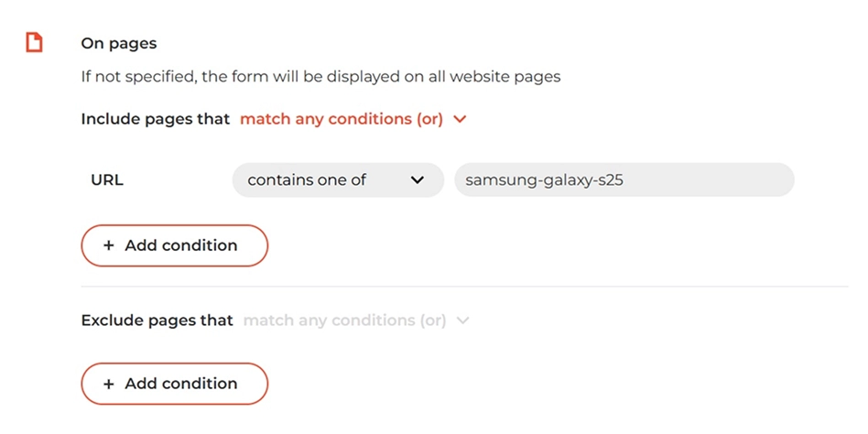
Task: Open include "match any conditions (or)" selector
Action: pyautogui.click(x=353, y=119)
